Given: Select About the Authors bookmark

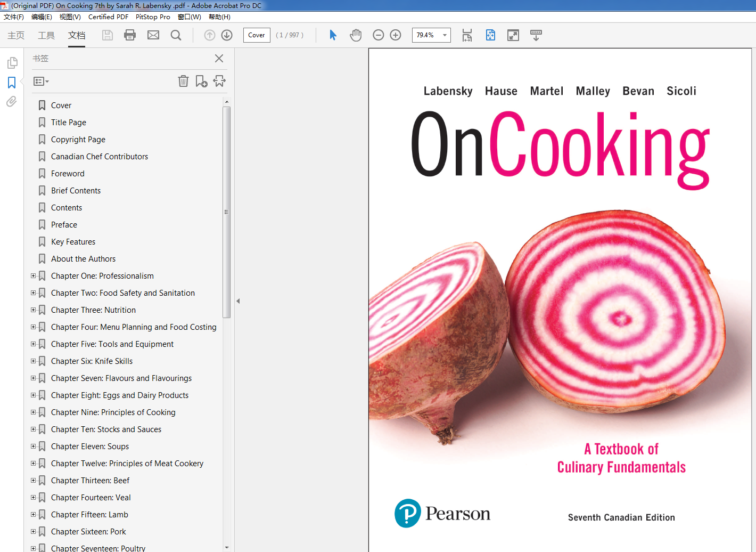Looking at the screenshot, I should (x=84, y=259).
